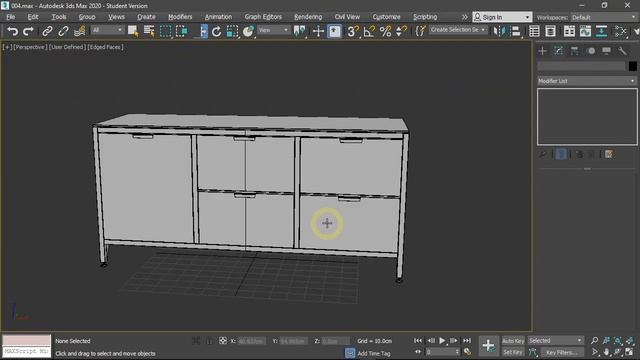Toggle Keyboard Shortcut Override button
The height and width of the screenshot is (360, 640).
[334, 31]
